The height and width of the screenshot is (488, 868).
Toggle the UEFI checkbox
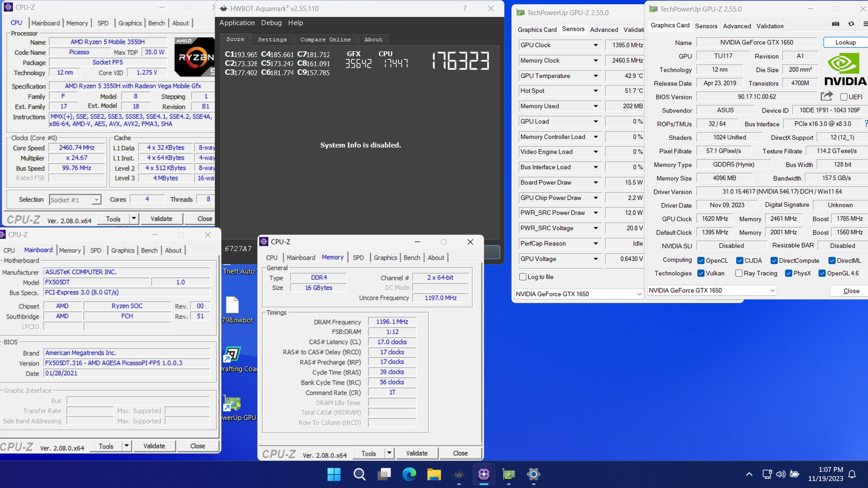coord(844,97)
